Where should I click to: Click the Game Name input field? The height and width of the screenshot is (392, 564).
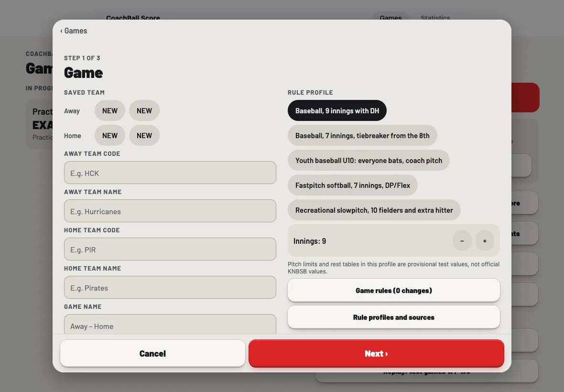point(170,325)
